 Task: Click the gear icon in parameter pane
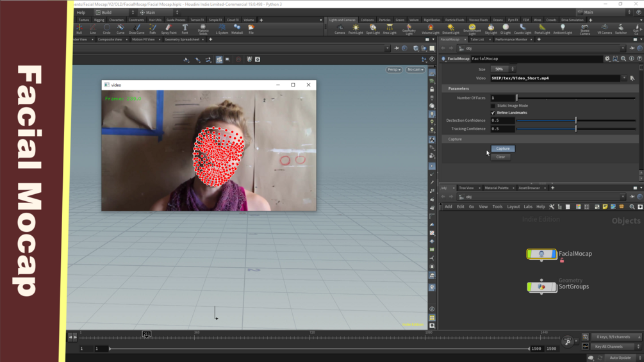(607, 59)
